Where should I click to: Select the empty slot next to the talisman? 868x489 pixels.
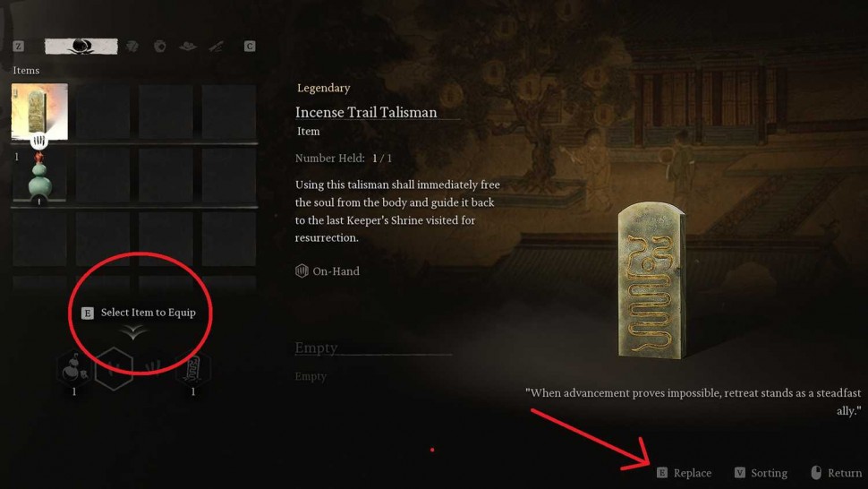102,111
